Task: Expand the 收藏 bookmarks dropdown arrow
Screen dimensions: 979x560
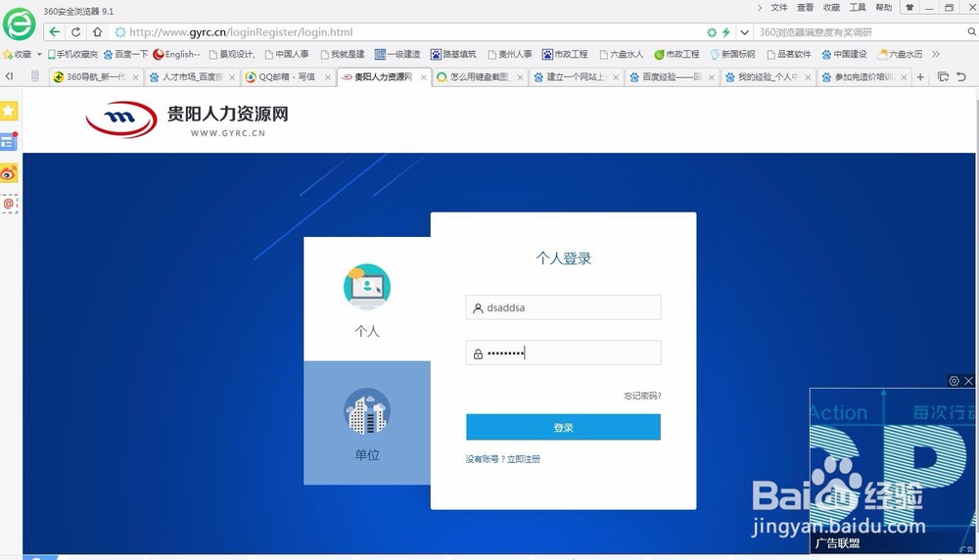Action: pos(39,54)
